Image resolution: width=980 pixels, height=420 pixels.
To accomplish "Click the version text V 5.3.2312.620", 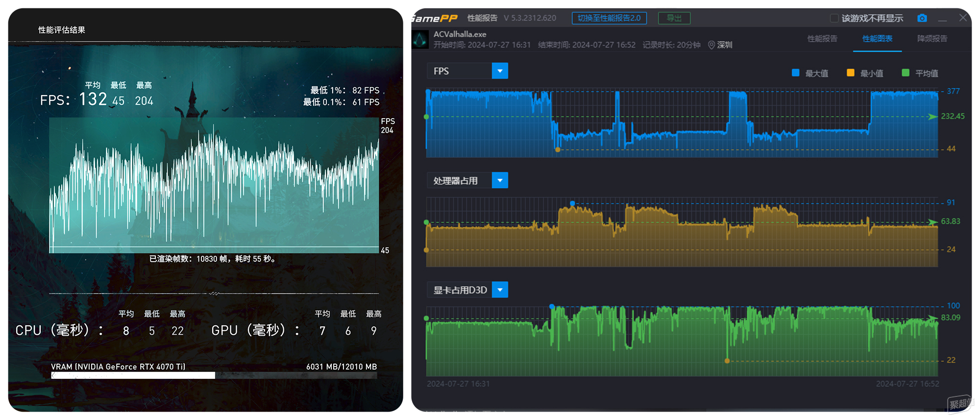I will coord(530,18).
